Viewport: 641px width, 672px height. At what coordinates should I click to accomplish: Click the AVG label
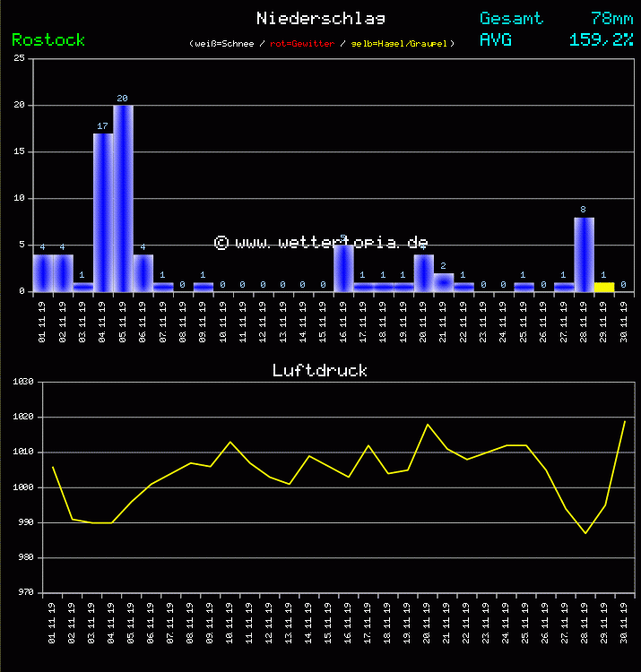497,39
